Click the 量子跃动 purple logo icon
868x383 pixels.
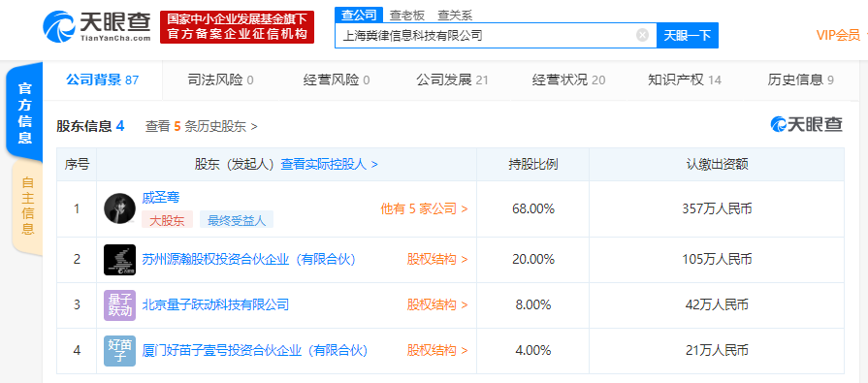(119, 305)
